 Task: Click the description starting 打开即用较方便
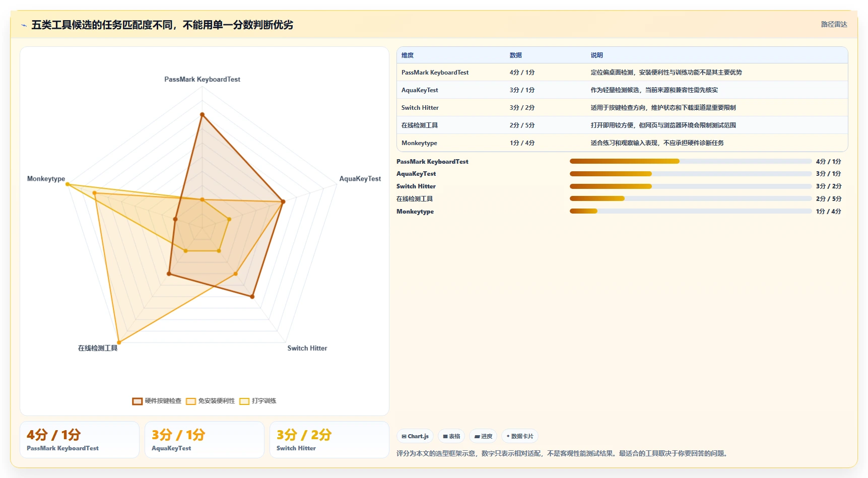click(663, 125)
